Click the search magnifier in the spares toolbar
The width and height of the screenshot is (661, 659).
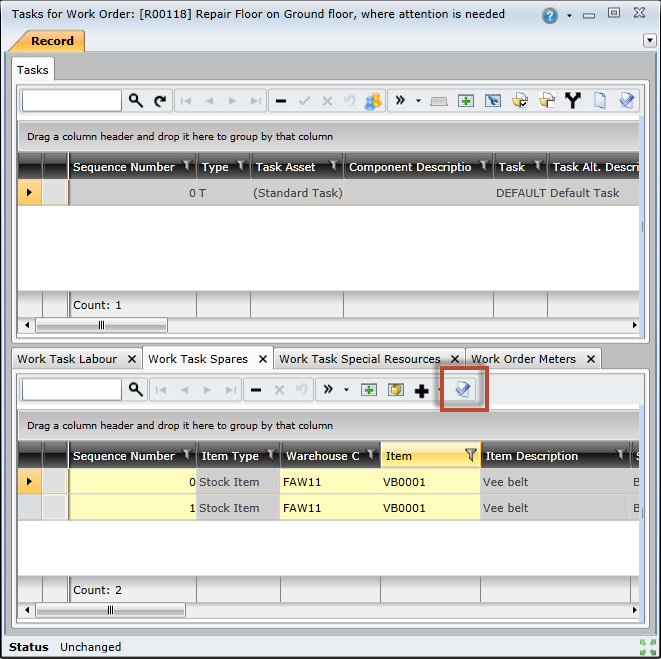click(x=135, y=390)
